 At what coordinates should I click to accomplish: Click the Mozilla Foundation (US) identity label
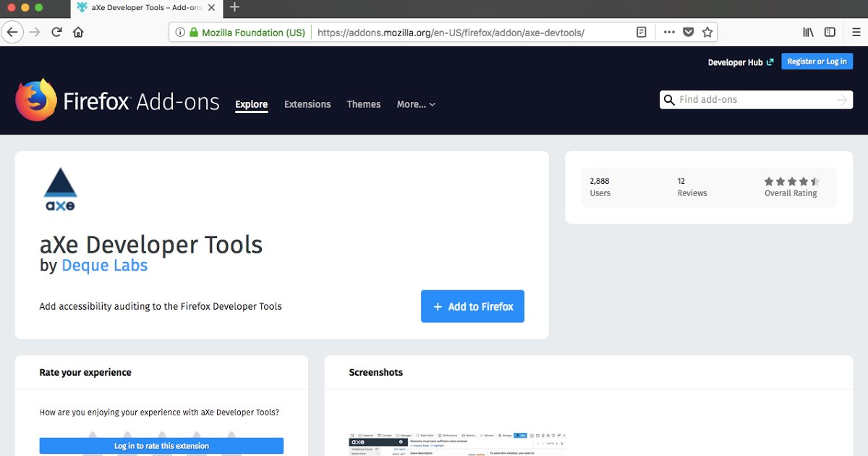253,33
